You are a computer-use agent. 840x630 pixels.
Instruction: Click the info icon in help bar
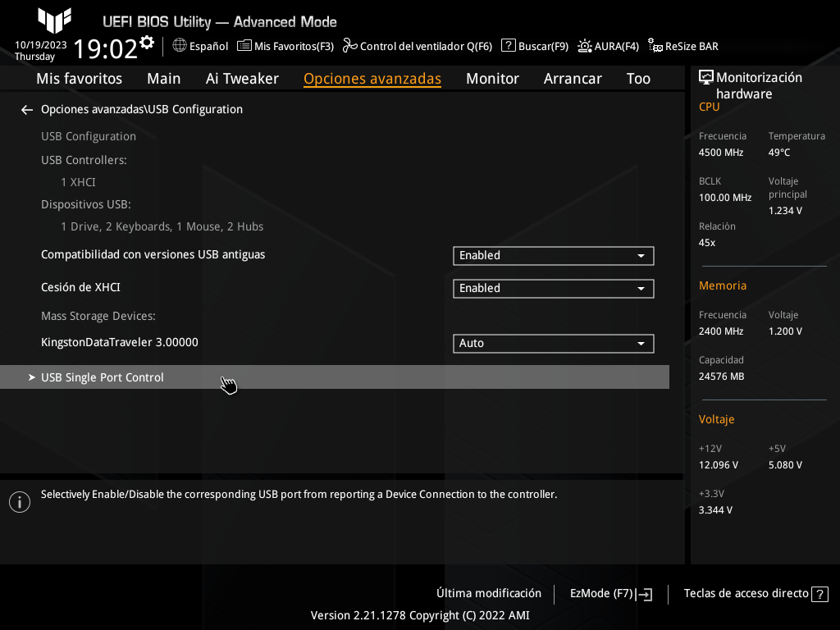click(19, 502)
